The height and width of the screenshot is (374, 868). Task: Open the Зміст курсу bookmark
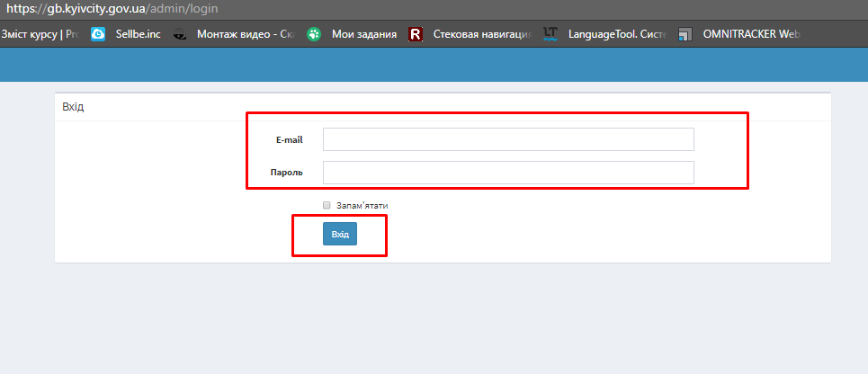point(40,35)
